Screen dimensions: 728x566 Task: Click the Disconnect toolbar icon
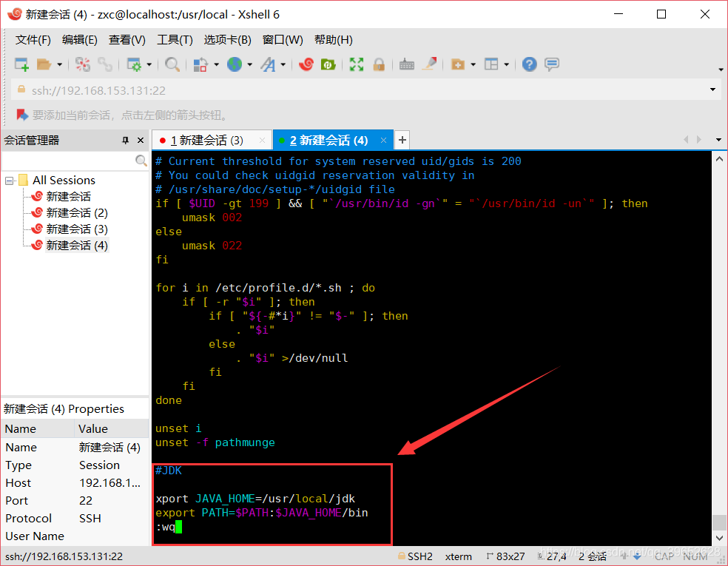coord(83,64)
